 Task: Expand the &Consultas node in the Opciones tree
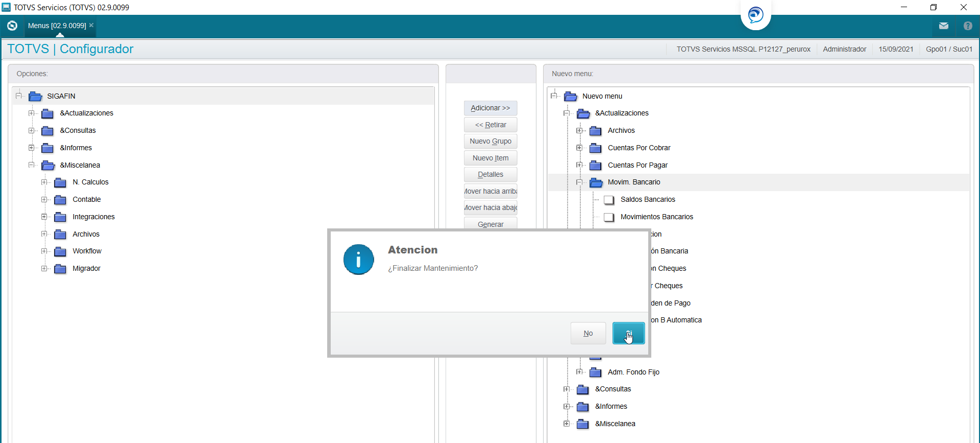32,130
